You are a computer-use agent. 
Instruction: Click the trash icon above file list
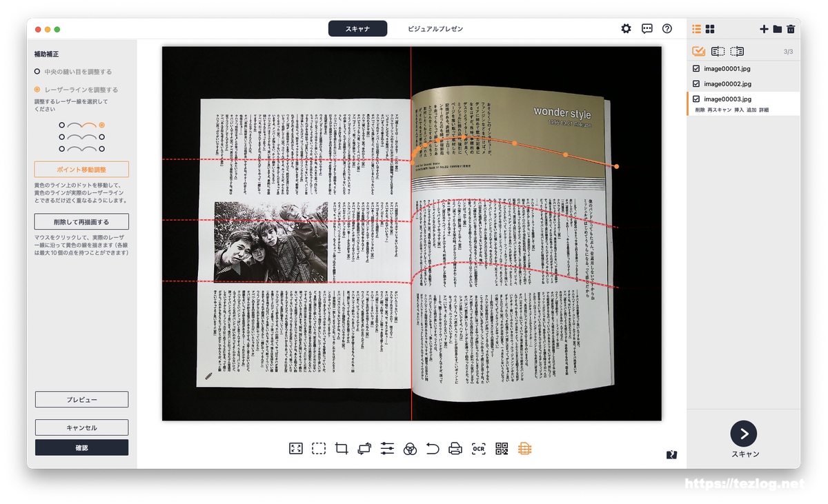point(791,29)
